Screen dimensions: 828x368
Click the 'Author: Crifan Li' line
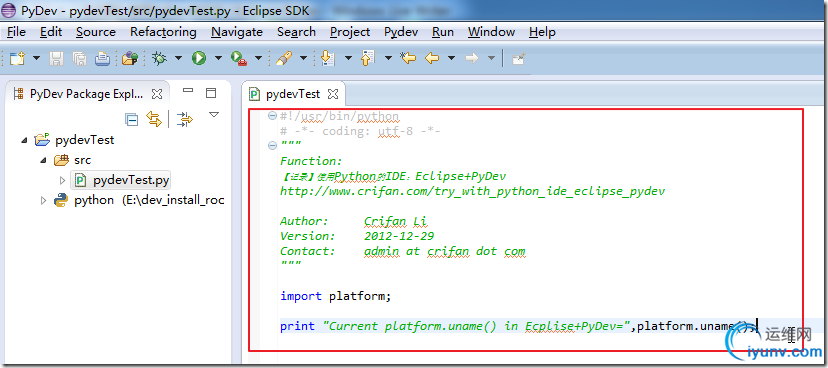pyautogui.click(x=354, y=221)
